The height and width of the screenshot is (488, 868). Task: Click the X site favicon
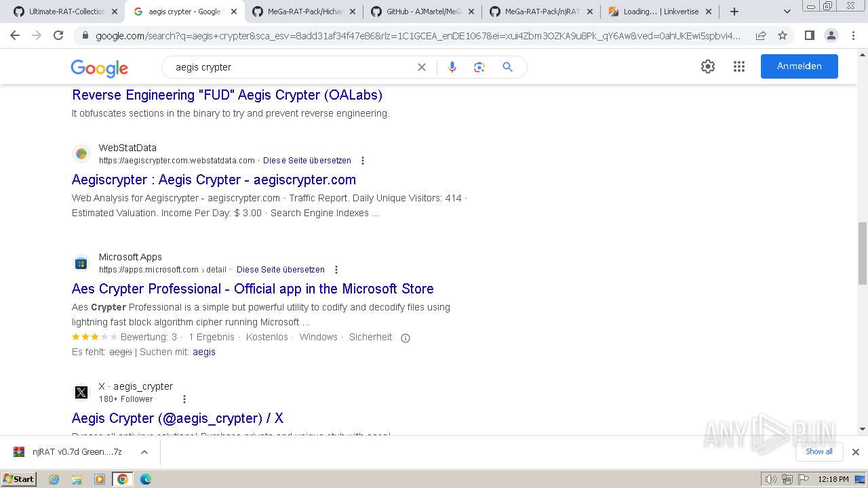pyautogui.click(x=81, y=392)
